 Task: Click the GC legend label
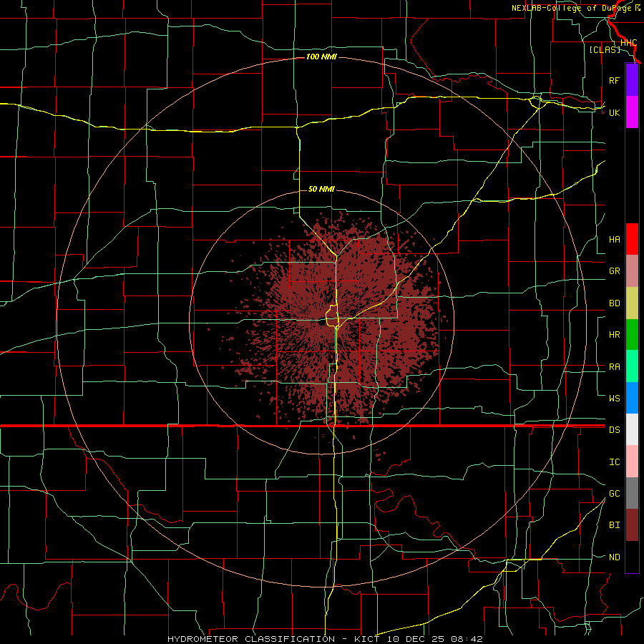[614, 494]
